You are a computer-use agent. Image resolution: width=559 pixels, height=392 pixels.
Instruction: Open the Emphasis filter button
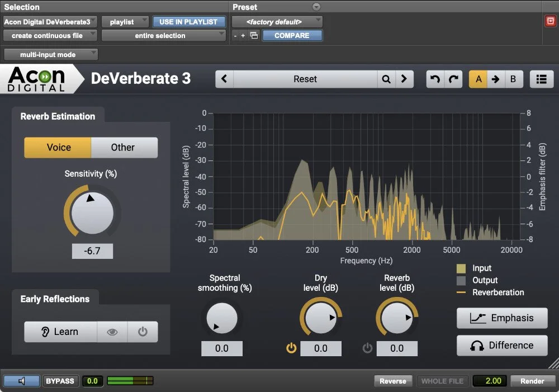point(502,318)
